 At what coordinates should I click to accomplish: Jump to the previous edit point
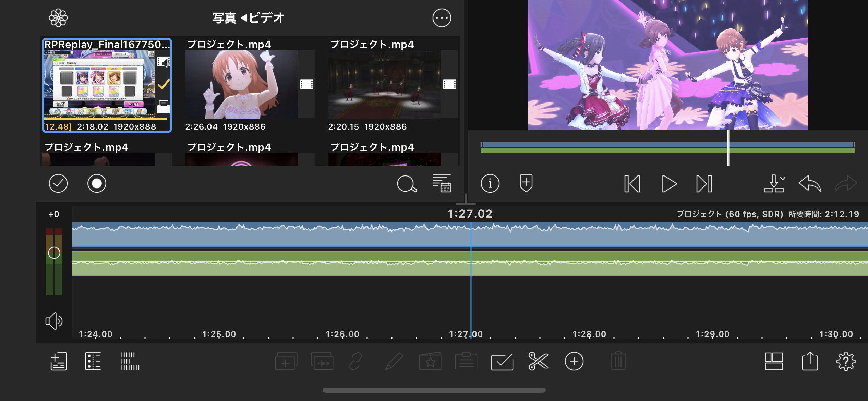[x=632, y=184]
